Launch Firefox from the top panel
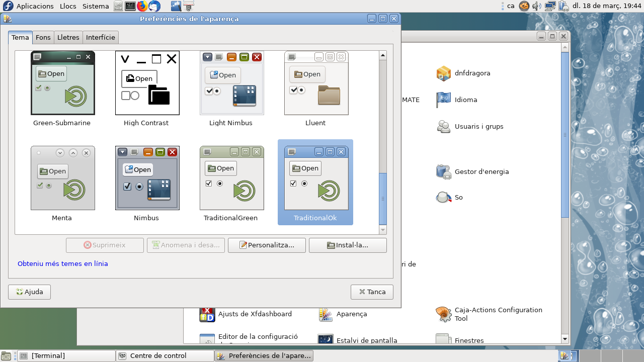 tap(142, 6)
